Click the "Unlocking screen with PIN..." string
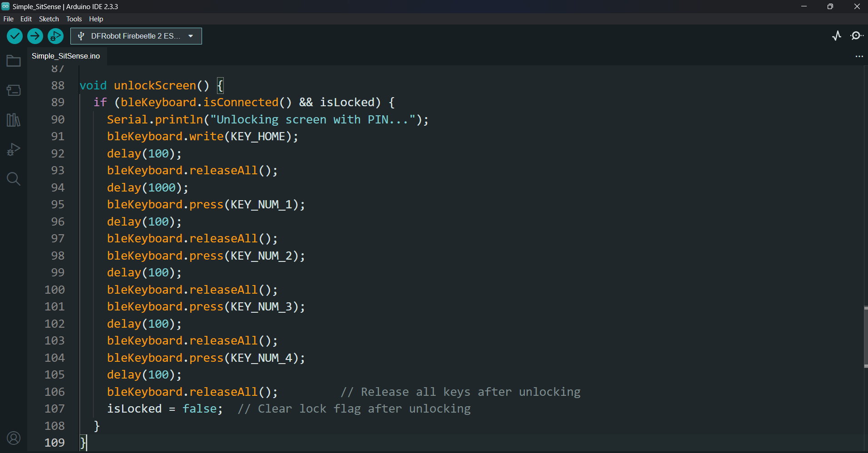Image resolution: width=868 pixels, height=453 pixels. coord(313,119)
